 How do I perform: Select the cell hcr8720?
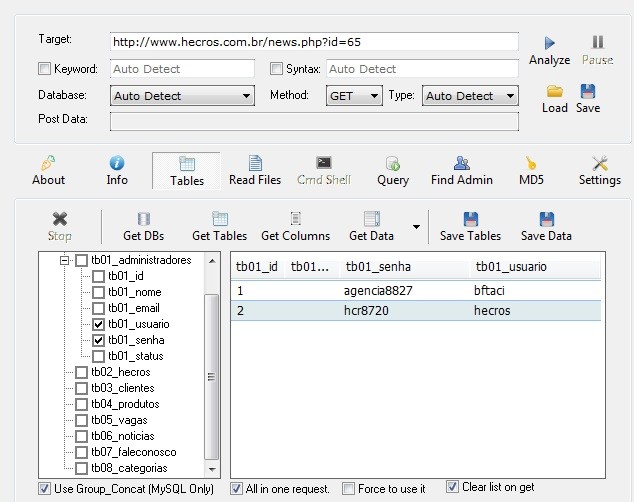[x=366, y=311]
